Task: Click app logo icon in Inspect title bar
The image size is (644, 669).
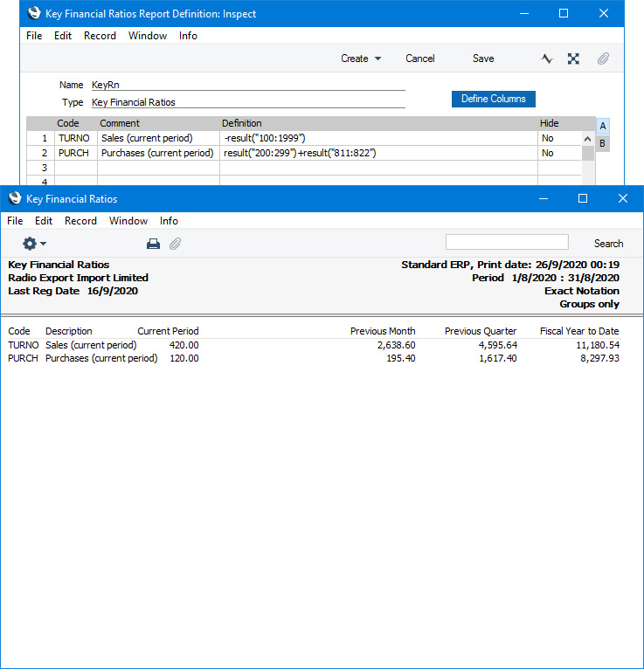Action: (34, 13)
